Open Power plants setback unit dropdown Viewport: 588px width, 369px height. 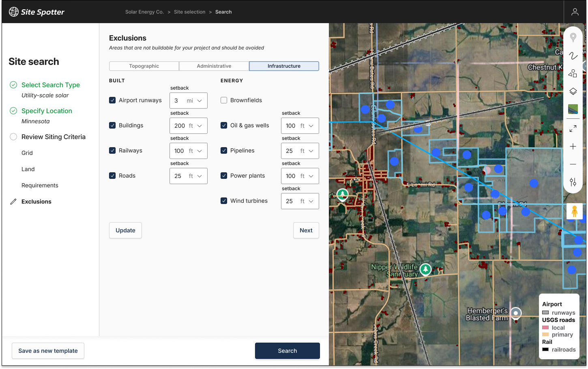click(x=307, y=176)
